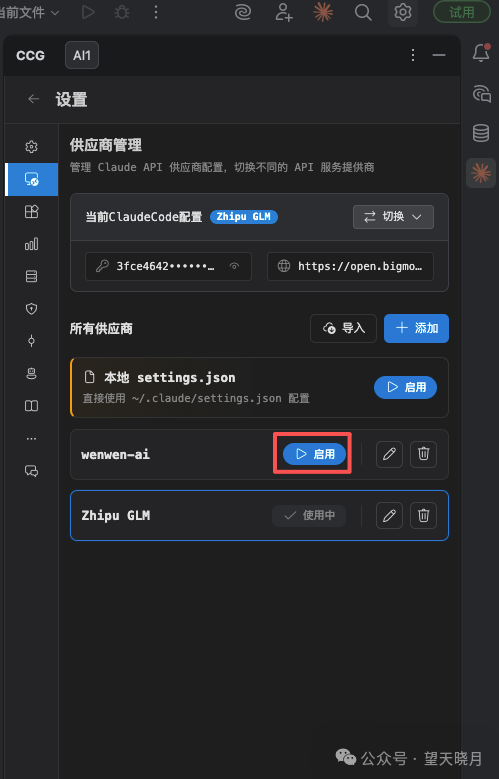Click the 添加 provider button
The height and width of the screenshot is (779, 499).
(x=416, y=328)
